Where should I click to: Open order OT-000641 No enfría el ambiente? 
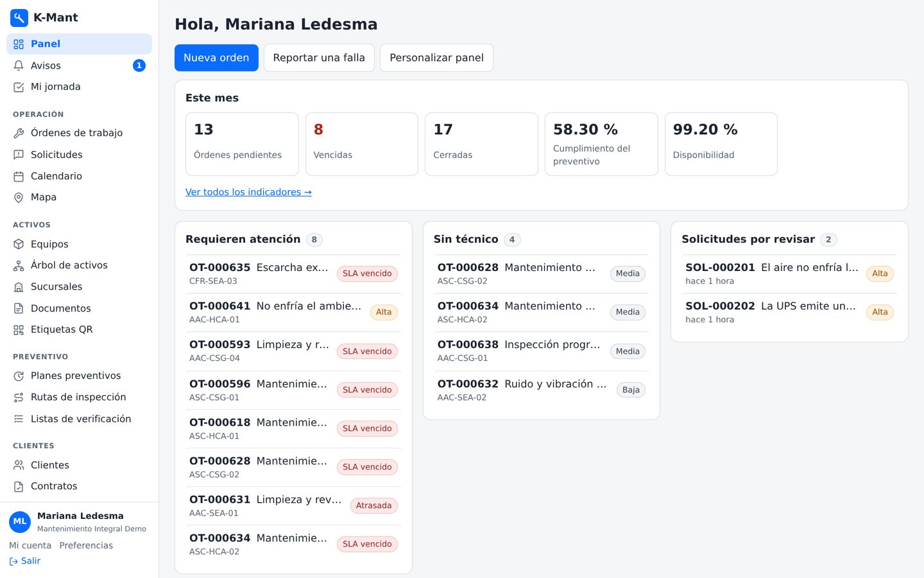tap(293, 312)
